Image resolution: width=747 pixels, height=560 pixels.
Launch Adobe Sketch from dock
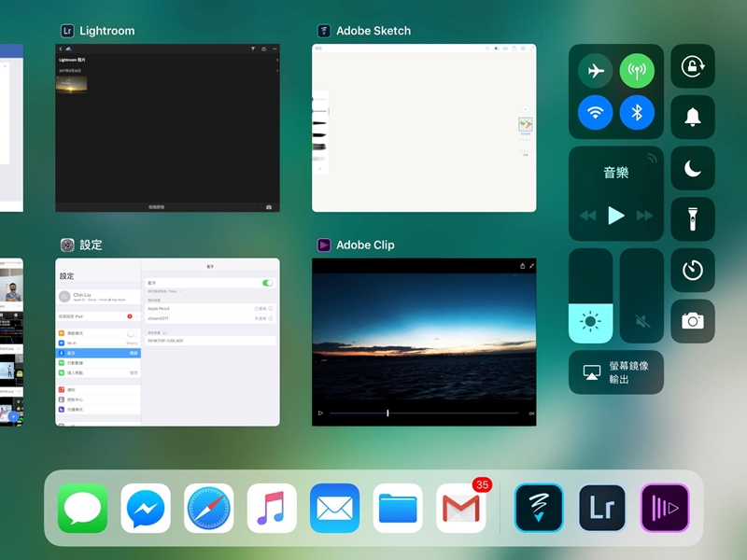pos(539,508)
